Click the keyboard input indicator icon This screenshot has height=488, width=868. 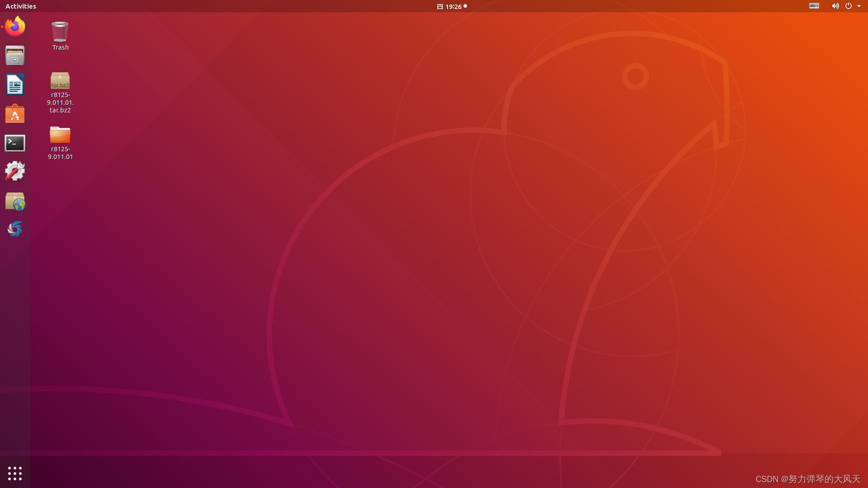tap(814, 6)
